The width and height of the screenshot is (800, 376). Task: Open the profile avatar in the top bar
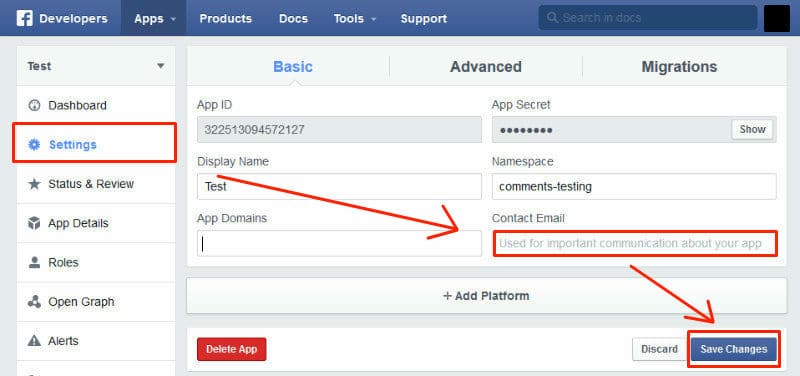[x=777, y=18]
